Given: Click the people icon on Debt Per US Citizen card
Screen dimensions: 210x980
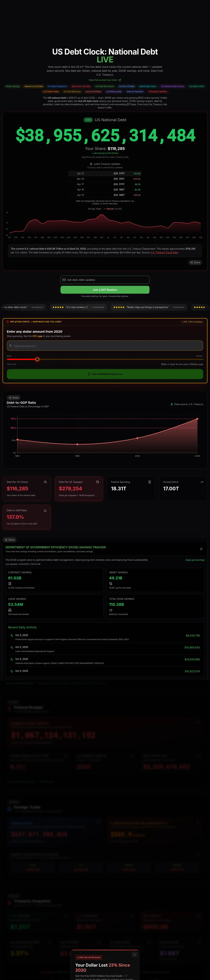Looking at the screenshot, I should (45, 482).
